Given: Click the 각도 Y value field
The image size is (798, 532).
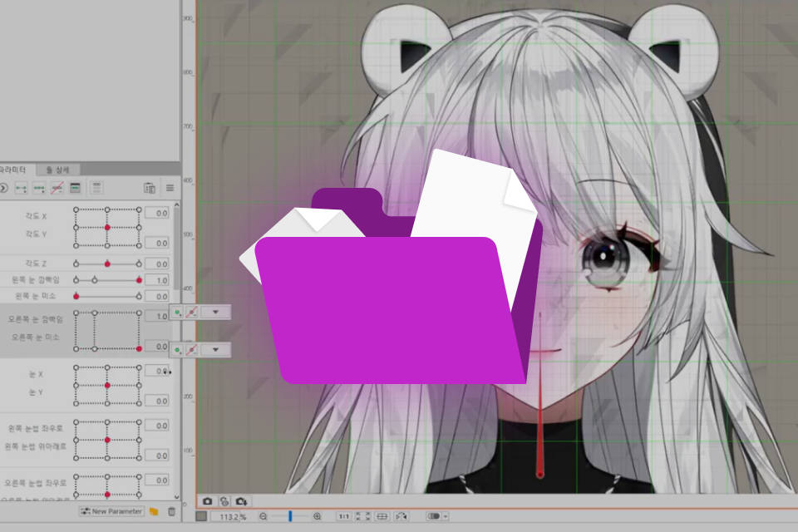Looking at the screenshot, I should pyautogui.click(x=157, y=243).
